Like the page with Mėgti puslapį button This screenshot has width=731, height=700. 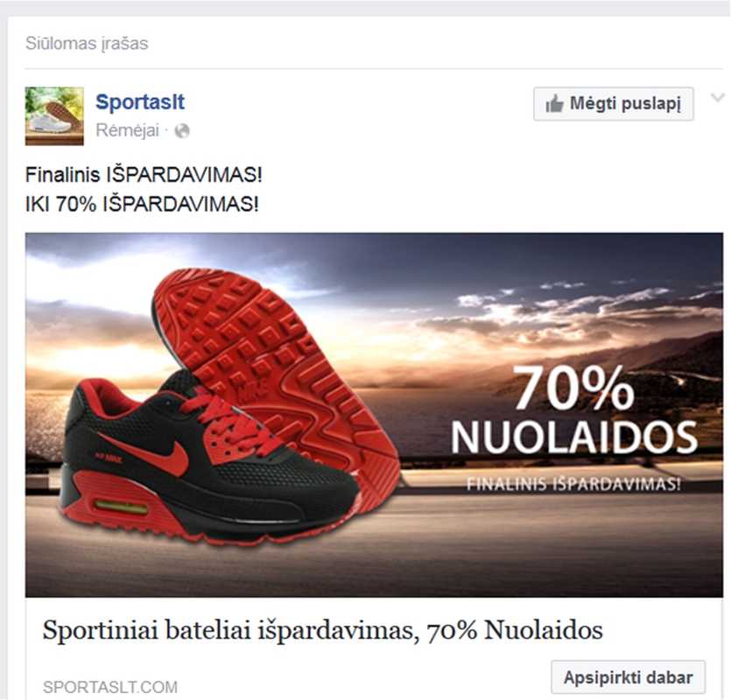(x=614, y=104)
